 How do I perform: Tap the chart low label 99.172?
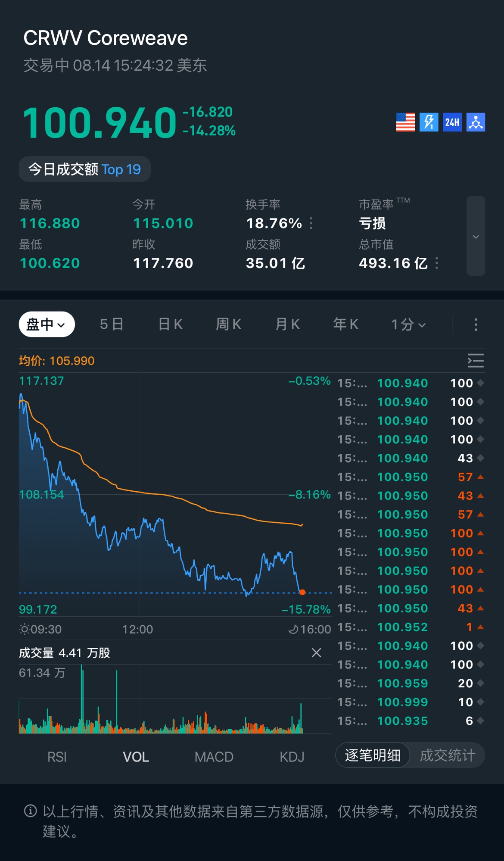(38, 609)
